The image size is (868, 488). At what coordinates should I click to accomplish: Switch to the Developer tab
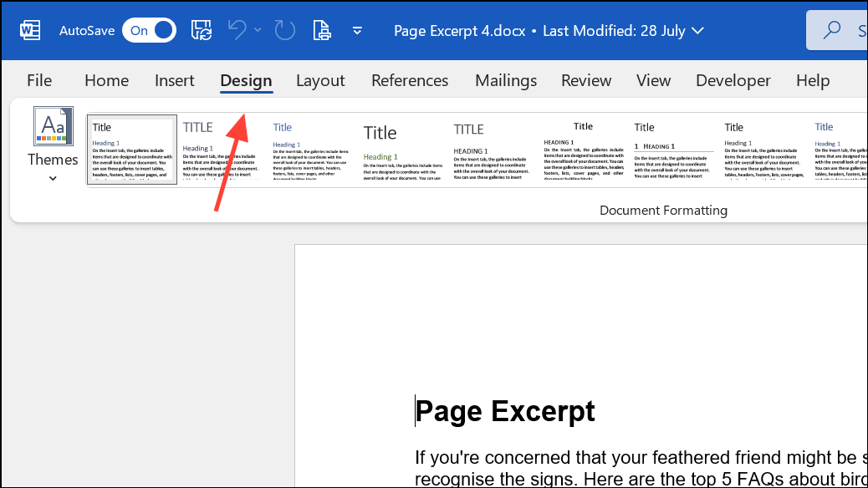(733, 80)
